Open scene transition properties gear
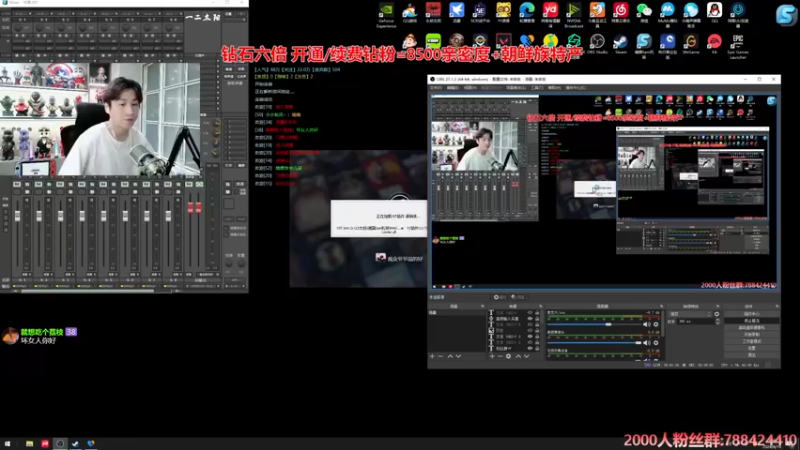The height and width of the screenshot is (450, 800). pos(717,314)
